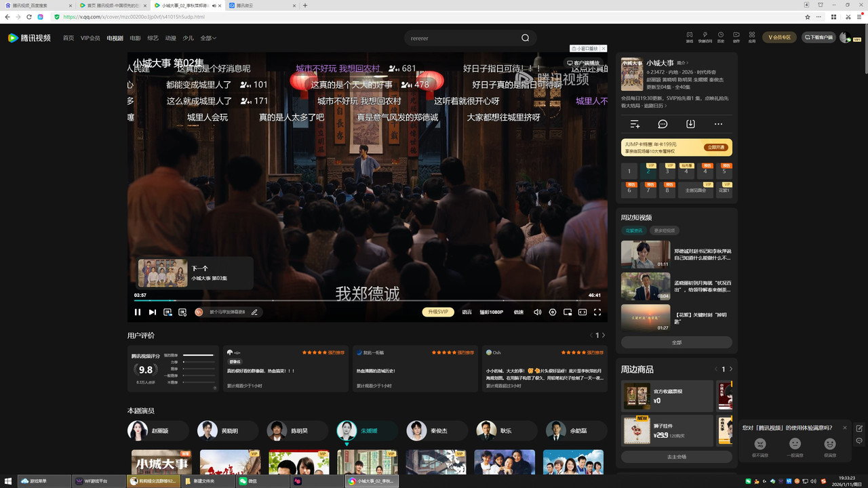Open the 臻彩1080P quality selector
This screenshot has height=488, width=868.
[x=492, y=312]
